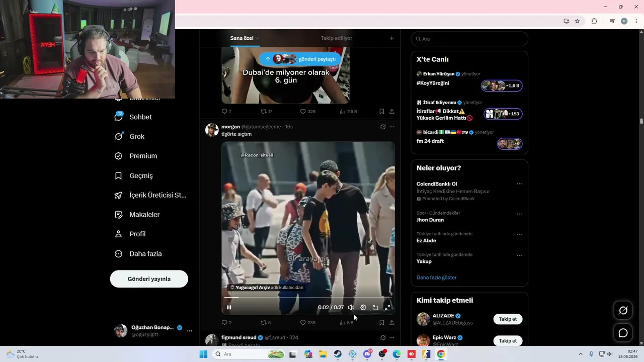Open the floating chat messages button
Screen dimensions: 644x362
pos(623,333)
